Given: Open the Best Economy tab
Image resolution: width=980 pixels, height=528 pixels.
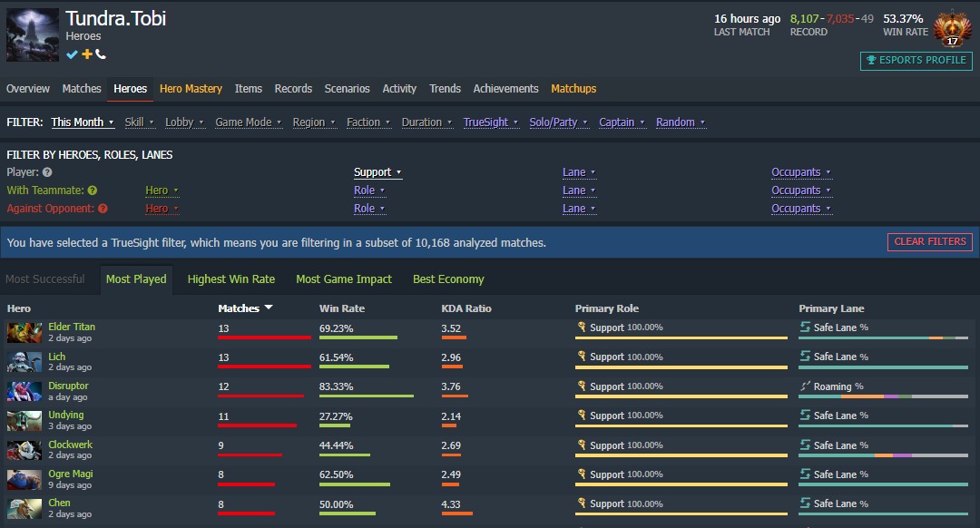Looking at the screenshot, I should [x=448, y=279].
